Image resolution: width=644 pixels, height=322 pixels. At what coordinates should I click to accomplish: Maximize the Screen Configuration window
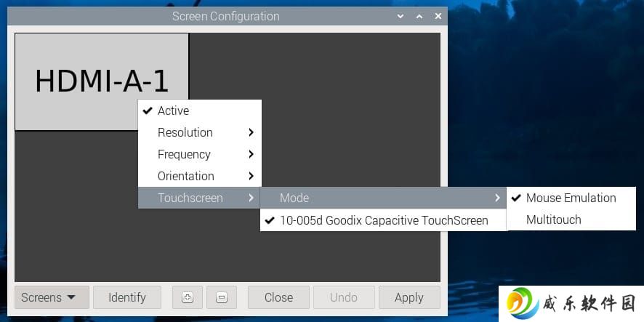(419, 17)
